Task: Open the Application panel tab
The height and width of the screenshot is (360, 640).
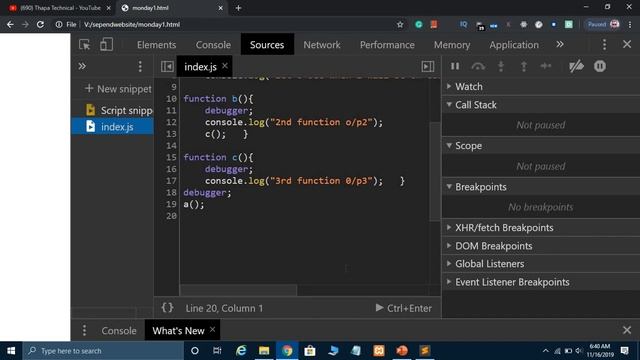Action: pyautogui.click(x=514, y=45)
